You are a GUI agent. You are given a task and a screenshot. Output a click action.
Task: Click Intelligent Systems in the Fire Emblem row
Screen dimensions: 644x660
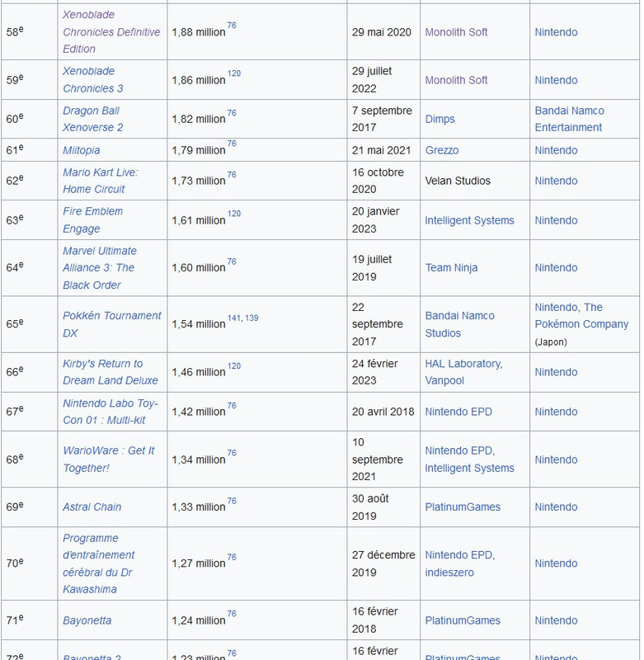pyautogui.click(x=469, y=220)
